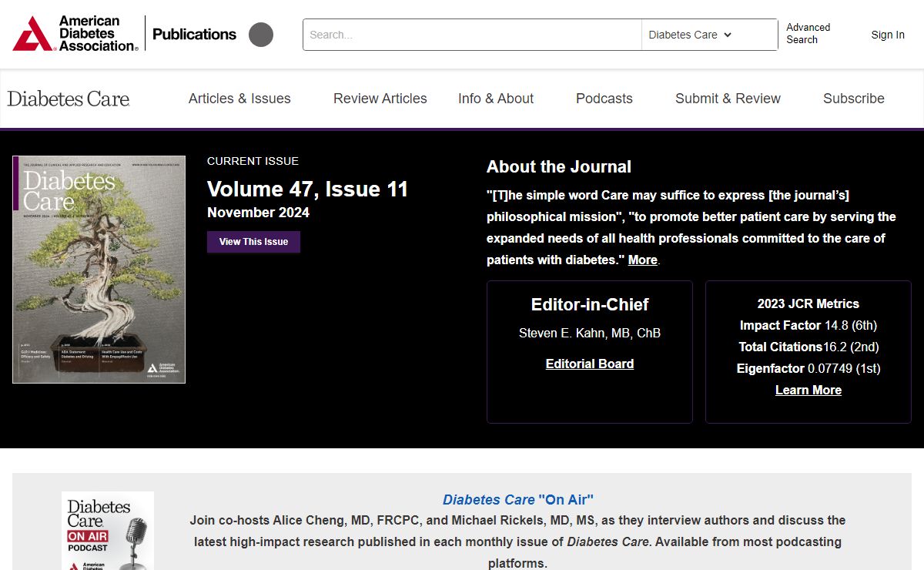924x570 pixels.
Task: Click the Publications link in the header
Action: pos(195,34)
